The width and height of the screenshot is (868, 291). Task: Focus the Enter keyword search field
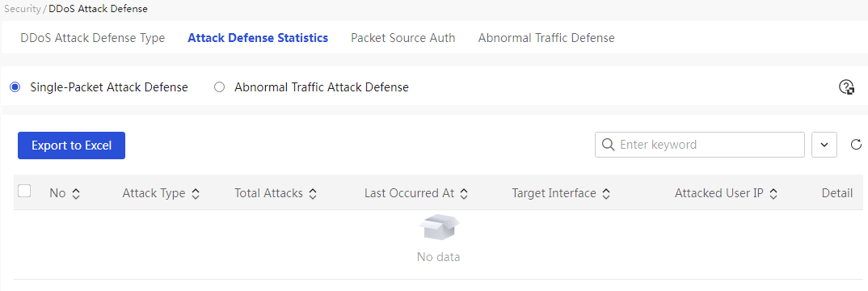pyautogui.click(x=700, y=145)
